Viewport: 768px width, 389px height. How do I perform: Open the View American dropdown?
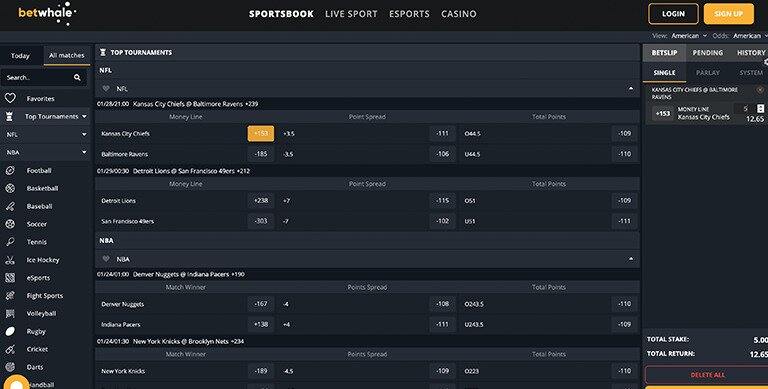click(689, 36)
